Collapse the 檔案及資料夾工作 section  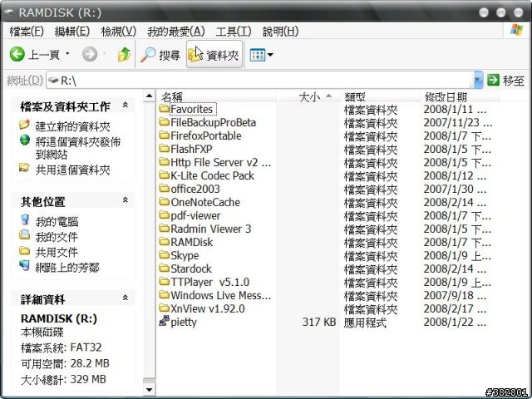(x=126, y=106)
